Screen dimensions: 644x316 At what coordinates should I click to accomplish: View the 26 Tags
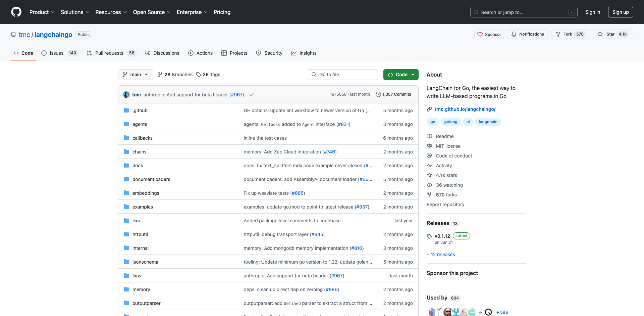[x=208, y=75]
